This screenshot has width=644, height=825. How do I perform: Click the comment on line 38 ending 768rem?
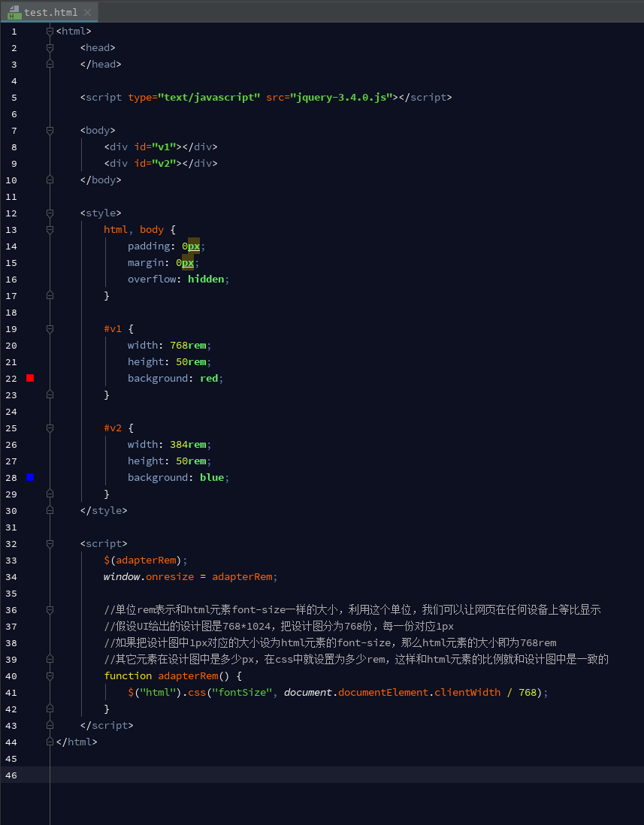(x=330, y=643)
